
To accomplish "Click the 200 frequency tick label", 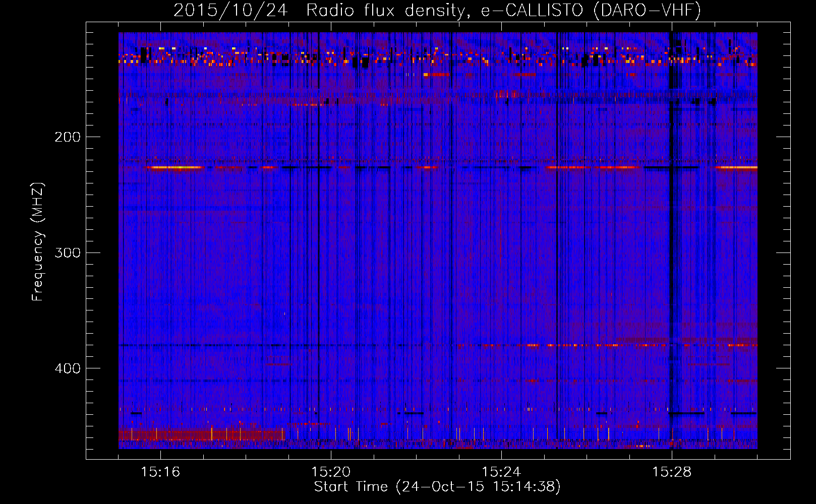I will click(x=67, y=137).
